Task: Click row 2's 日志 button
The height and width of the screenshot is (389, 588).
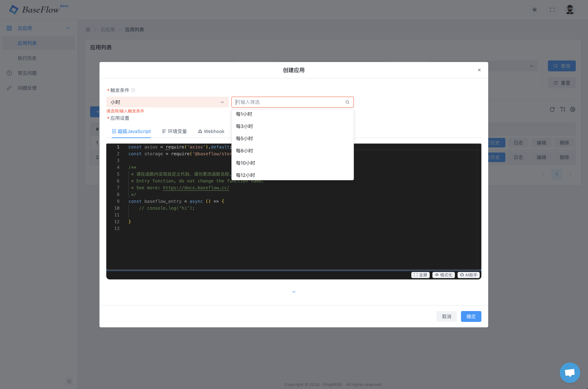Action: (x=518, y=157)
